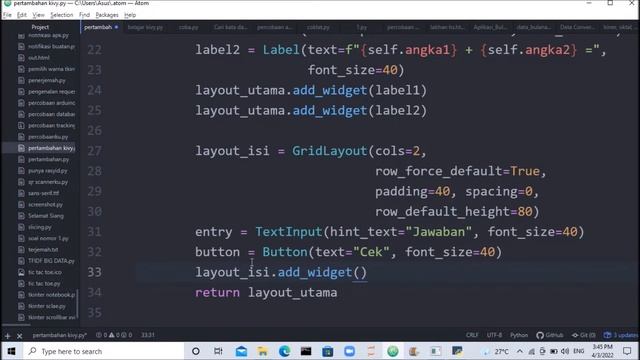Viewport: 640px width, 360px height.
Task: Open the View menu
Action: [x=38, y=15]
